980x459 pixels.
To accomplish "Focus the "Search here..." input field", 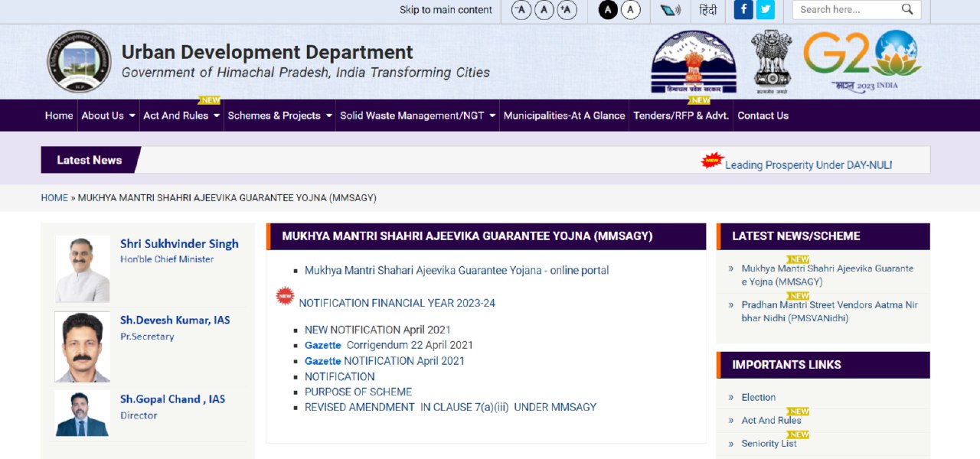I will [846, 10].
